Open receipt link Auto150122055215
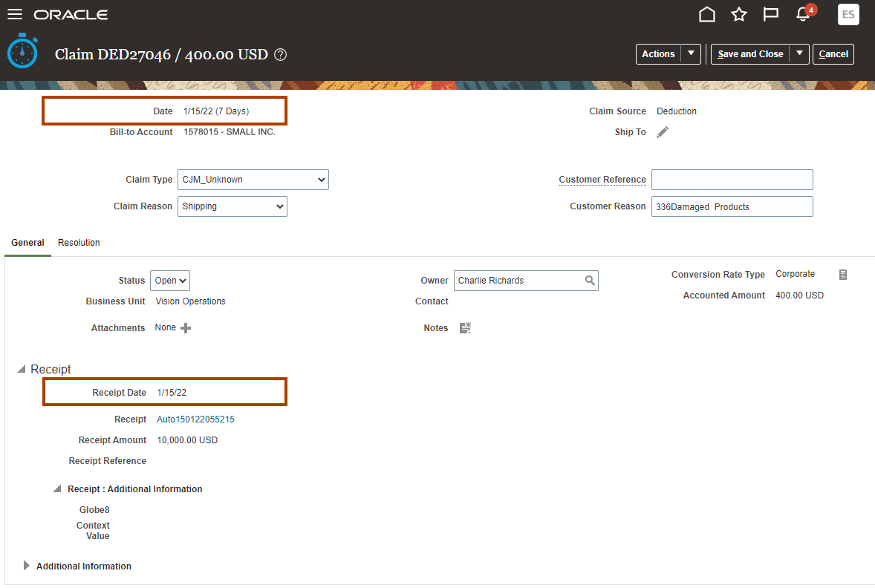Viewport: 875px width, 588px height. (196, 419)
